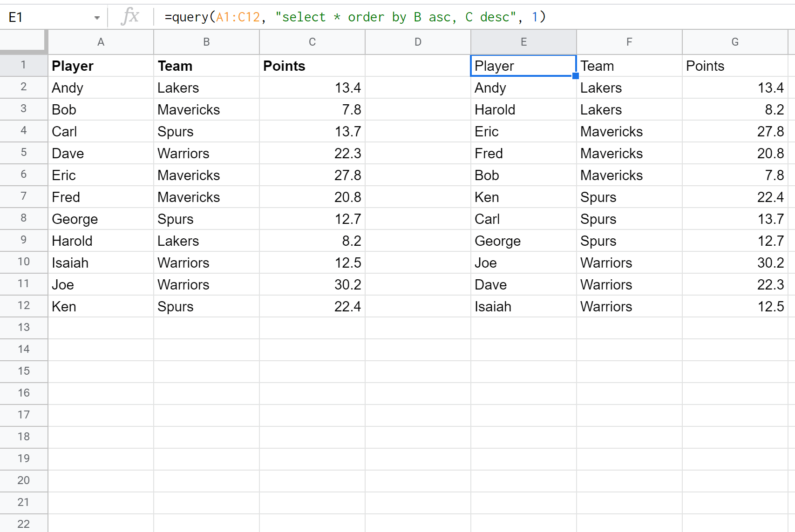The image size is (795, 532).
Task: Click the bold 'Player' header in A1
Action: point(73,66)
